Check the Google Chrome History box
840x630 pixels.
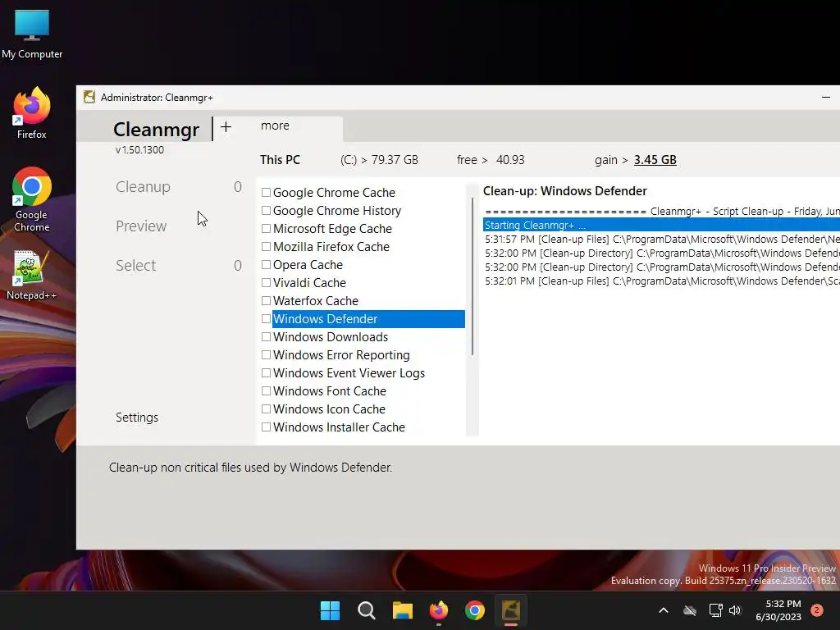click(266, 211)
